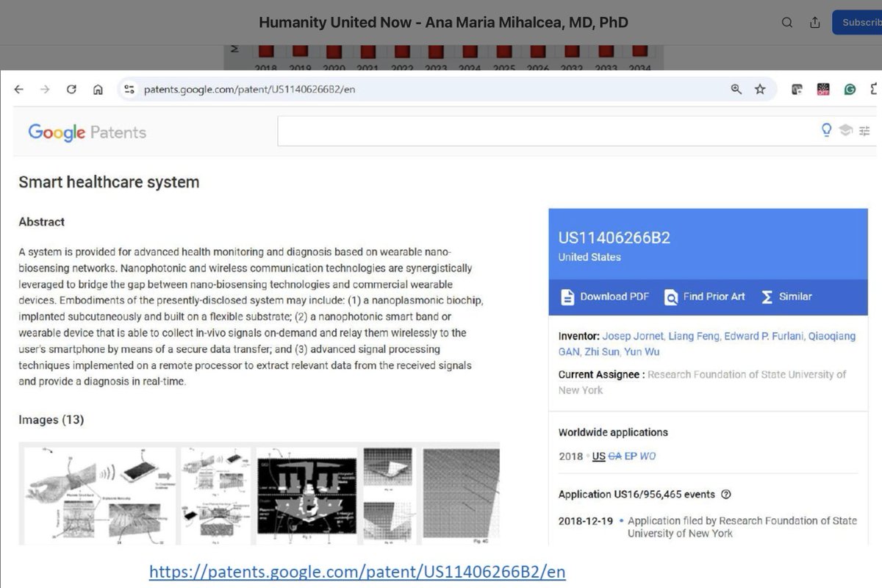Click the help icon beside events

point(726,495)
